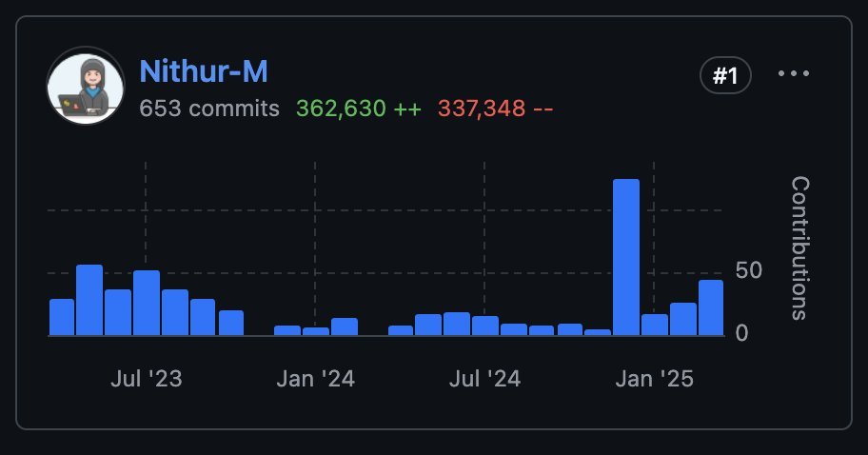Select the leftmost bar in the chart
Viewport: 868px width, 455px height.
click(62, 317)
